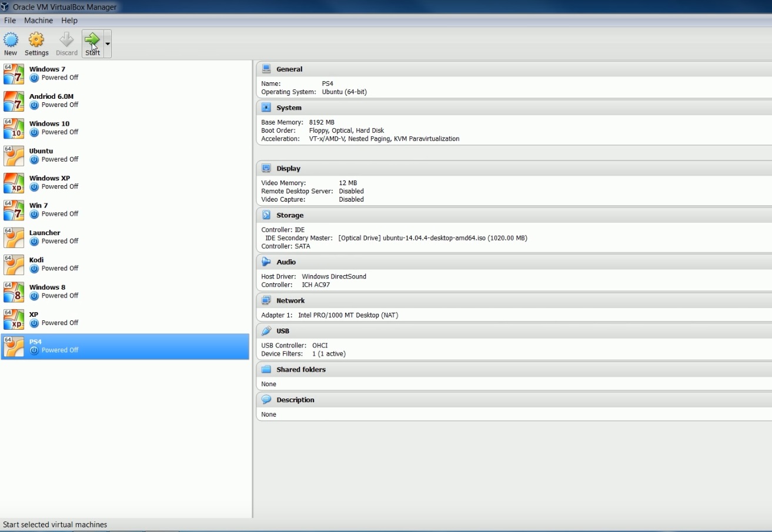Select the Kodi VM icon
The image size is (772, 532).
pos(14,265)
